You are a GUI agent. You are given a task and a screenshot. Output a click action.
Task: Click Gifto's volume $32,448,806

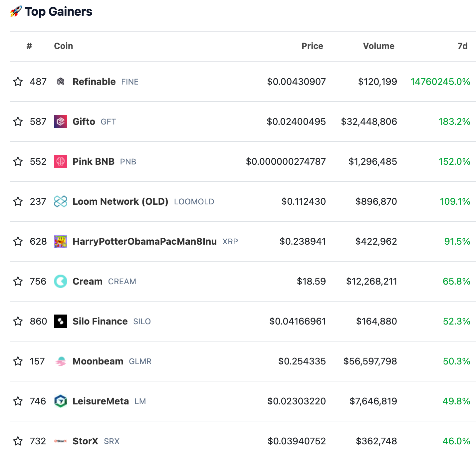(369, 121)
